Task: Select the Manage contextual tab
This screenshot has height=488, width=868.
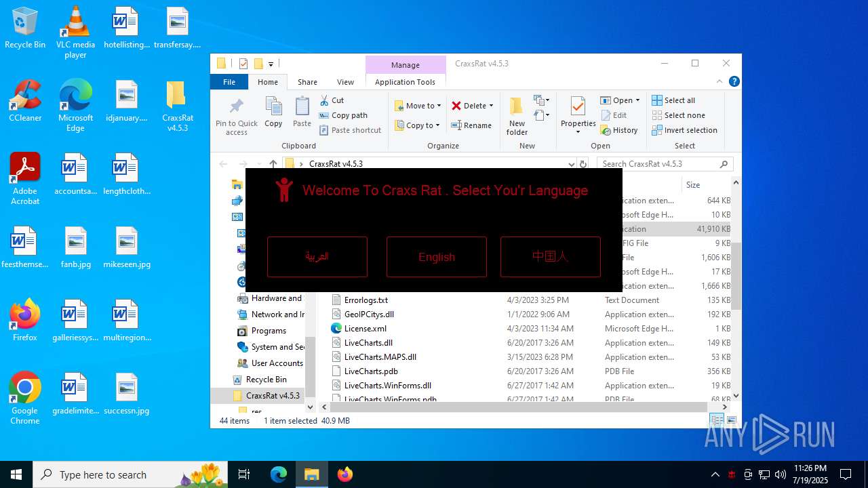Action: coord(406,65)
